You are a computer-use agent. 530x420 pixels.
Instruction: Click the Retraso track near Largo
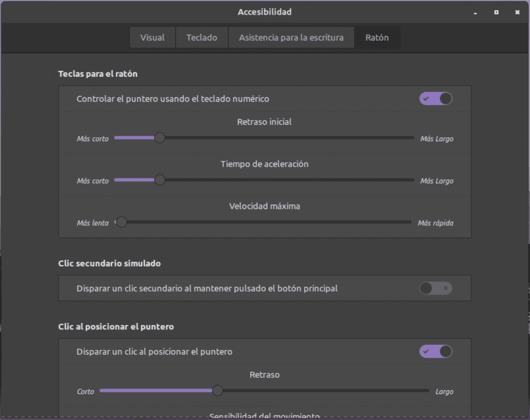point(408,390)
